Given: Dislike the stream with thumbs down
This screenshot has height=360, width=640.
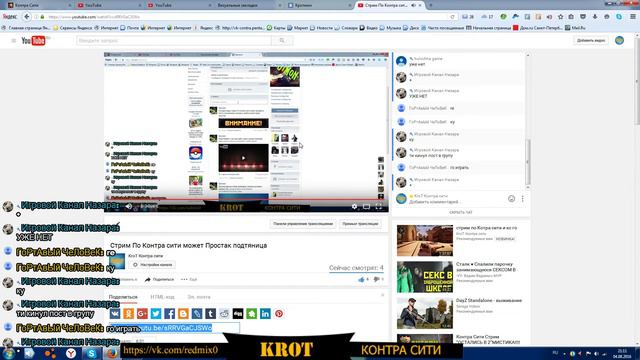Looking at the screenshot, I should pos(376,280).
